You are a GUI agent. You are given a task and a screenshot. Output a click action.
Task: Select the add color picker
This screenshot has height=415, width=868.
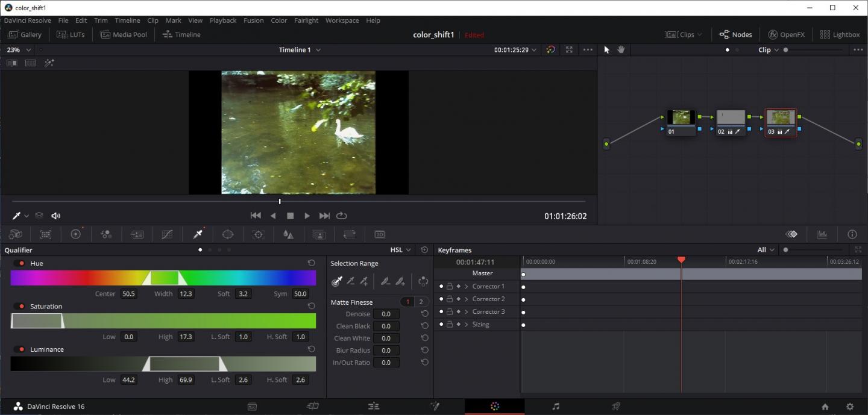point(364,281)
